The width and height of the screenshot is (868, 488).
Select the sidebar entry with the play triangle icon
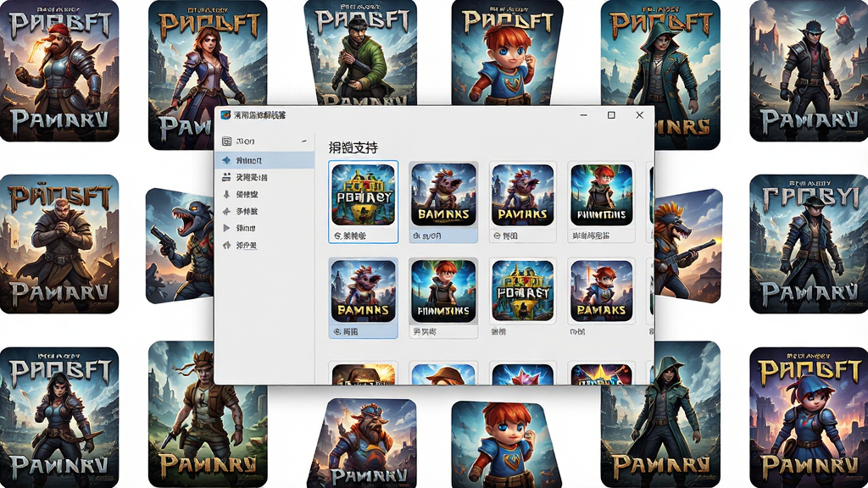coord(264,228)
